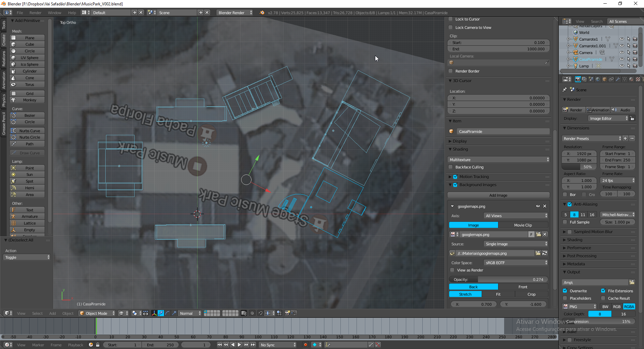Open Blender Render engine dropdown
Screen dimensions: 644x349
click(235, 12)
